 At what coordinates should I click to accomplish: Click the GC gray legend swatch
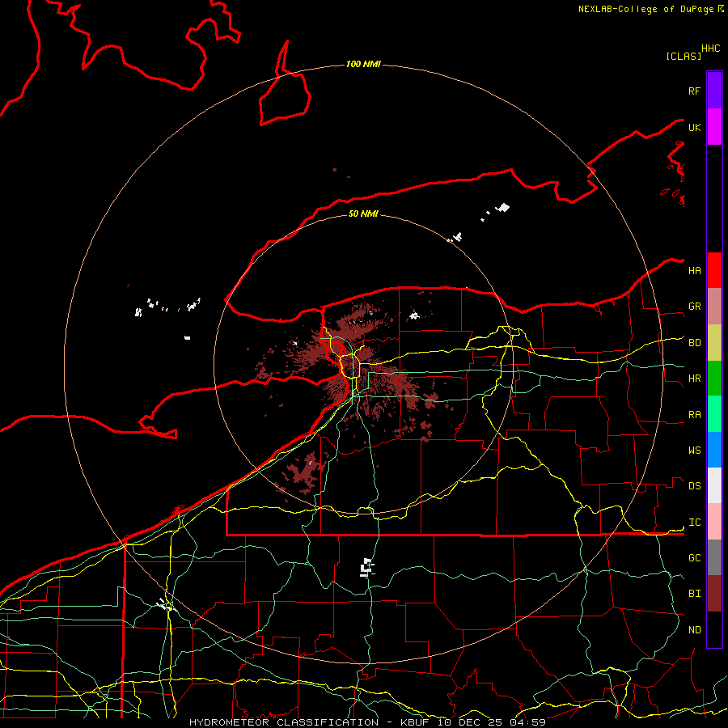coord(714,557)
